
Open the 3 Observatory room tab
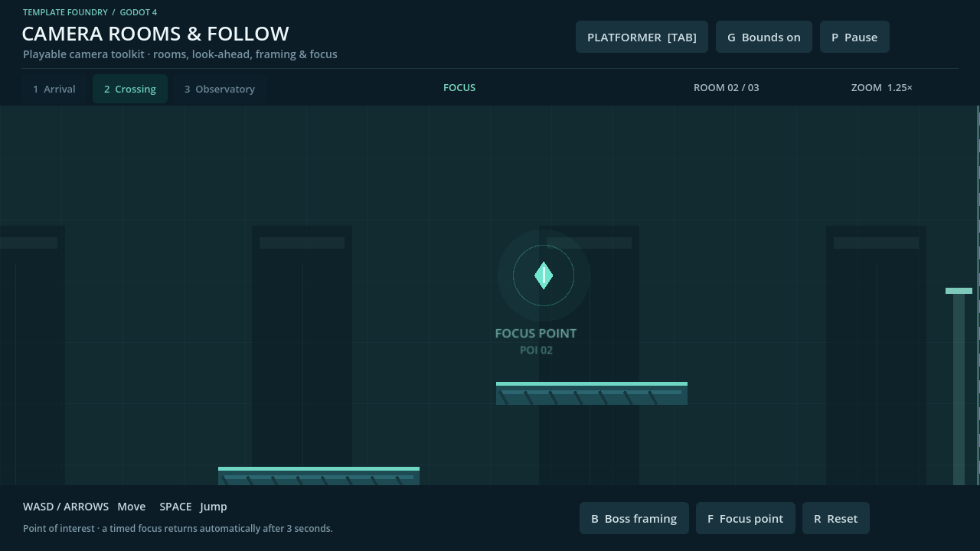pos(220,89)
